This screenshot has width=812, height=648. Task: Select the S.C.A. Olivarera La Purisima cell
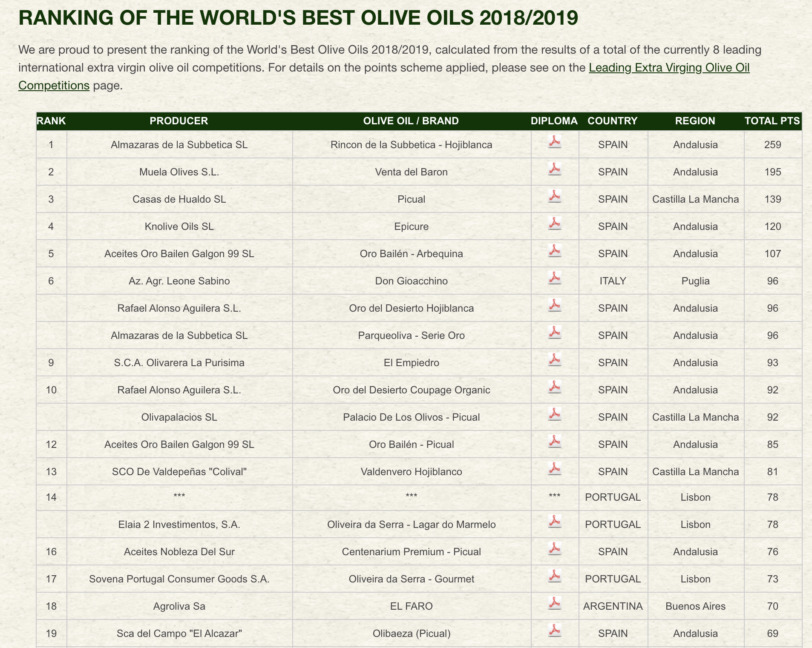179,363
